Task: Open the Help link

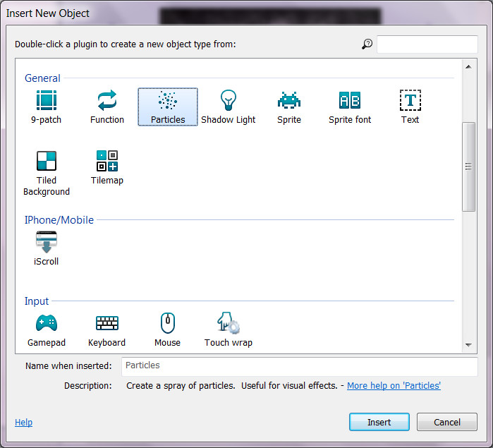Action: click(x=23, y=423)
